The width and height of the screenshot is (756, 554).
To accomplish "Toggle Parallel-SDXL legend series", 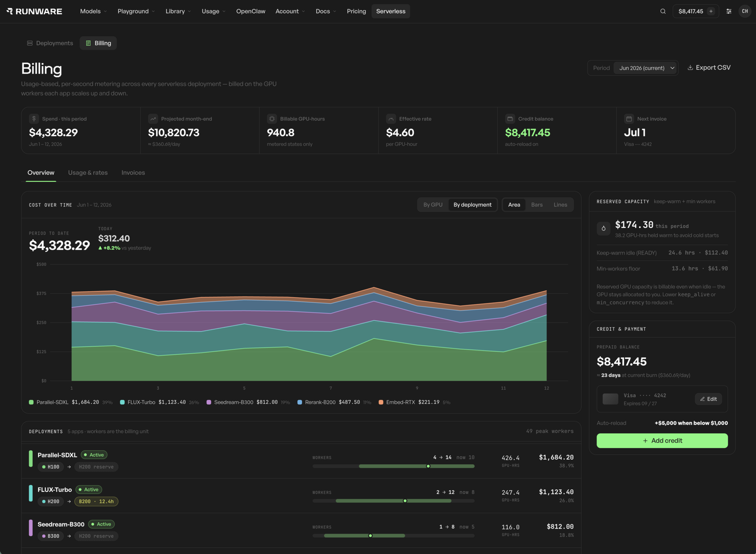I will coord(70,402).
